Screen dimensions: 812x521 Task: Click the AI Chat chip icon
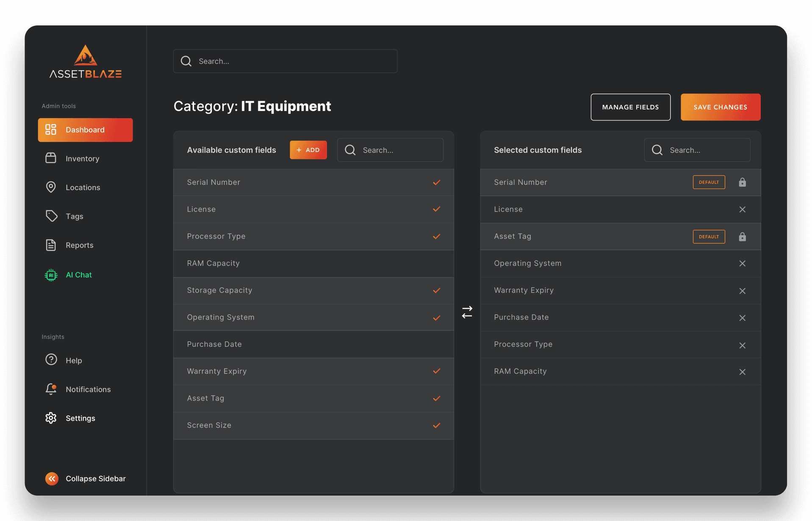(51, 275)
